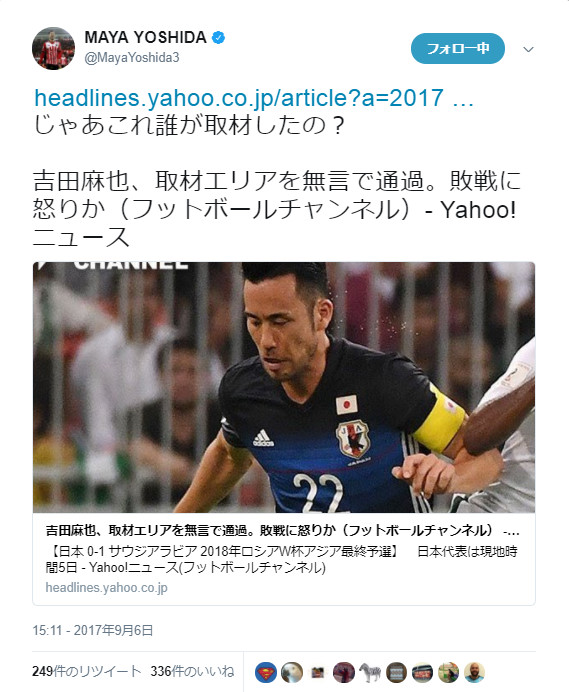Open the 15:11 - 2017年9月6日 timestamp
This screenshot has height=692, width=569.
[93, 630]
